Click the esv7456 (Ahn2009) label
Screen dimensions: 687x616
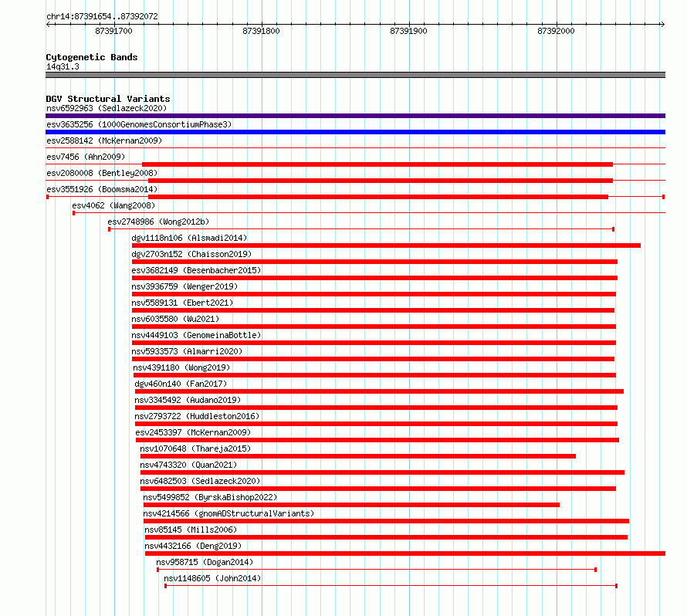(86, 157)
